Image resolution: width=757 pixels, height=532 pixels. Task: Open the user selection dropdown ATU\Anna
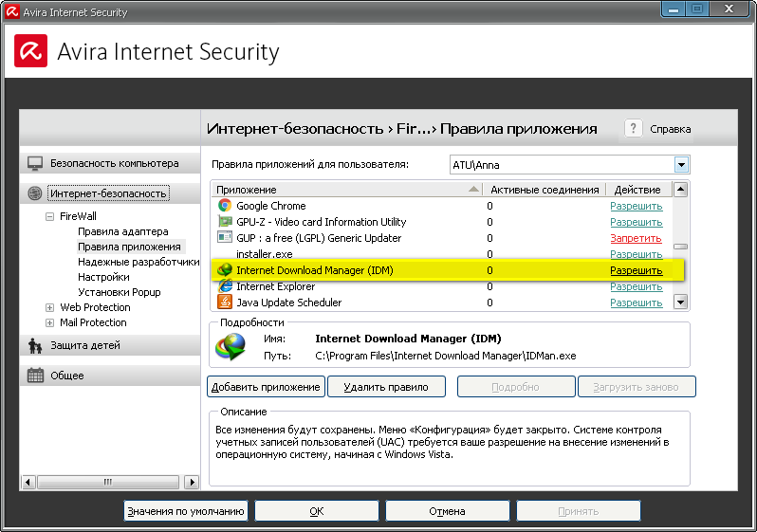click(681, 165)
